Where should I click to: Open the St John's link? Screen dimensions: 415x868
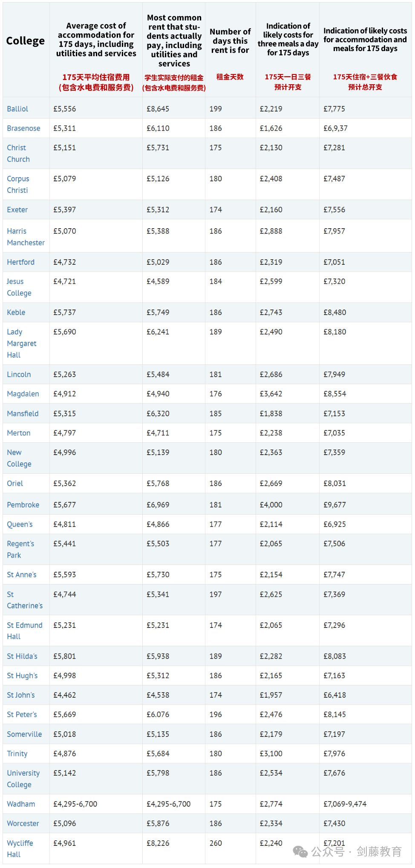click(21, 695)
